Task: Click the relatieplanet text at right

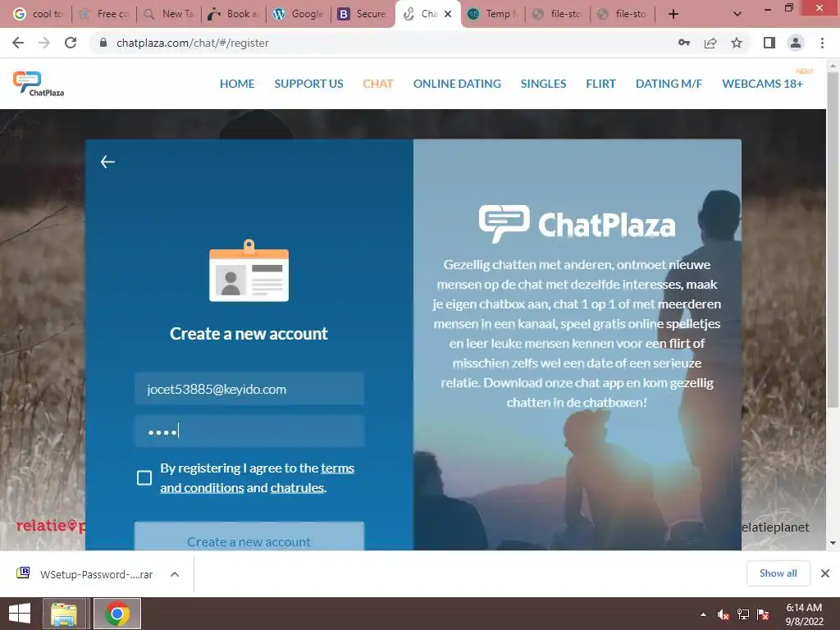Action: coord(775,527)
